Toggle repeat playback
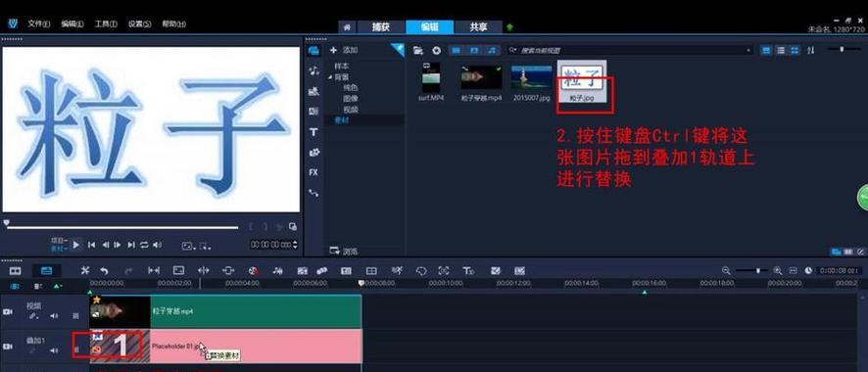868x372 pixels. (144, 245)
